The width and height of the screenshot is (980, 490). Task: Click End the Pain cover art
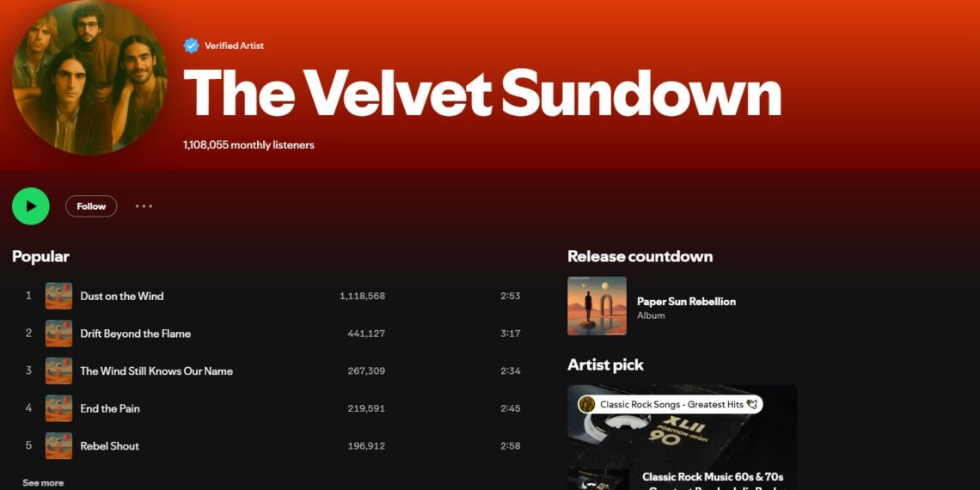(58, 408)
